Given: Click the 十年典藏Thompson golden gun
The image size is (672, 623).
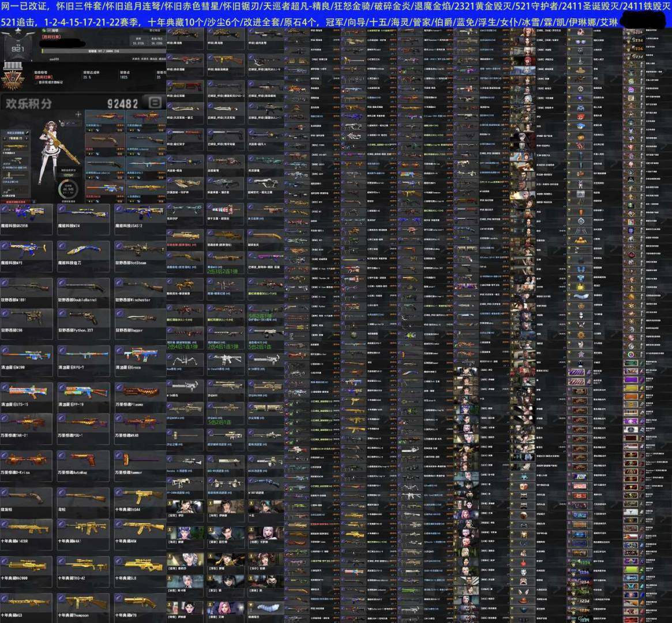Looking at the screenshot, I should click(x=83, y=605).
